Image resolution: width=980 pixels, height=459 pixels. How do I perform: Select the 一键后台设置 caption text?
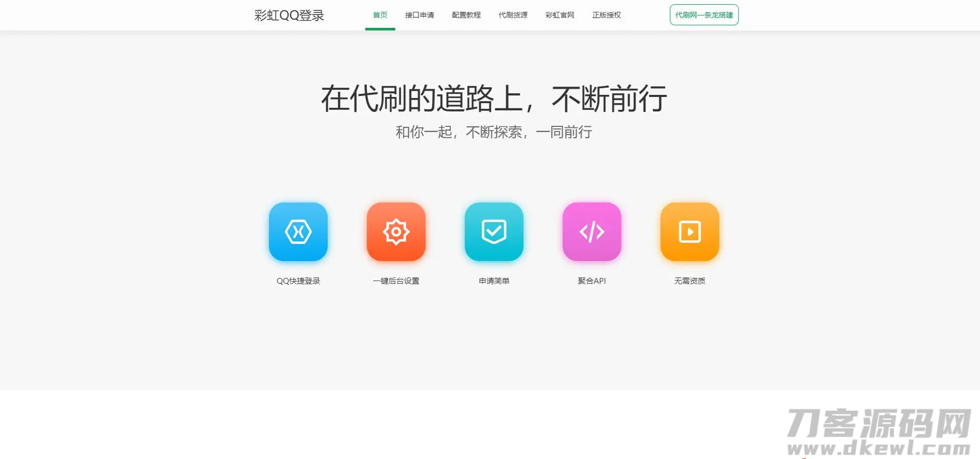pyautogui.click(x=396, y=281)
